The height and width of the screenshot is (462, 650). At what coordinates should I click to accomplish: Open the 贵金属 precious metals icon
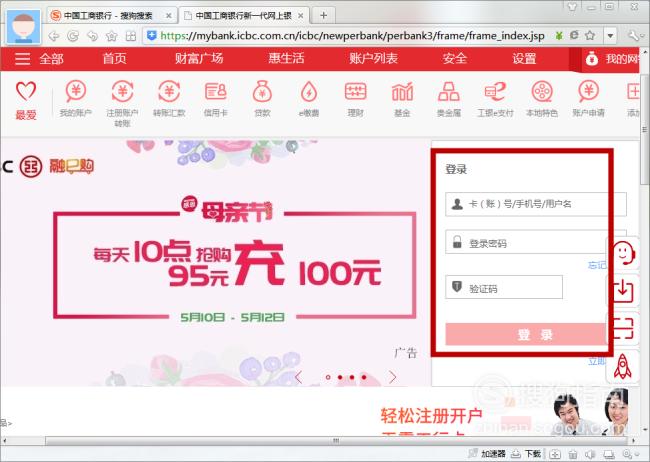tap(449, 91)
